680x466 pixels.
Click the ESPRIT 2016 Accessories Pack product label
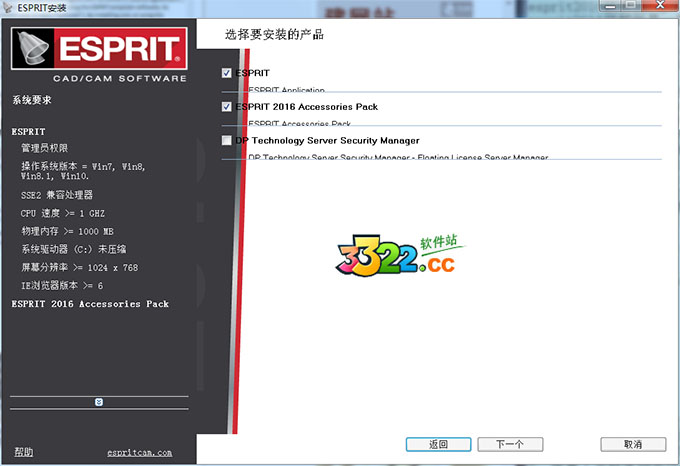click(307, 107)
